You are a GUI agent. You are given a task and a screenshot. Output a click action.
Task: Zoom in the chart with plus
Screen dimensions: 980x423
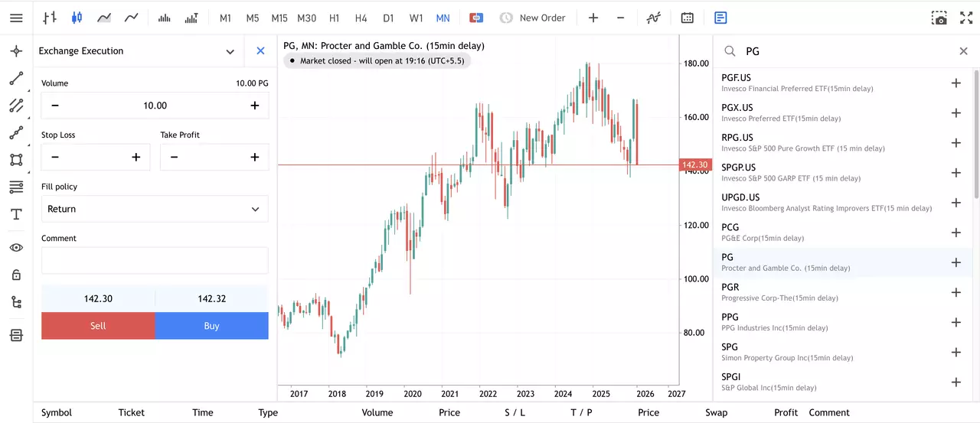click(x=593, y=18)
